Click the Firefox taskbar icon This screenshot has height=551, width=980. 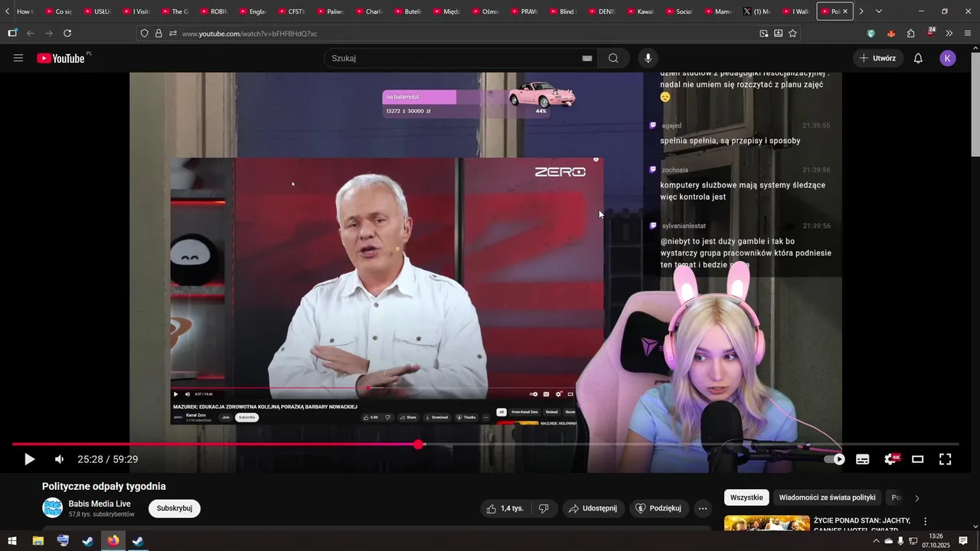(113, 541)
